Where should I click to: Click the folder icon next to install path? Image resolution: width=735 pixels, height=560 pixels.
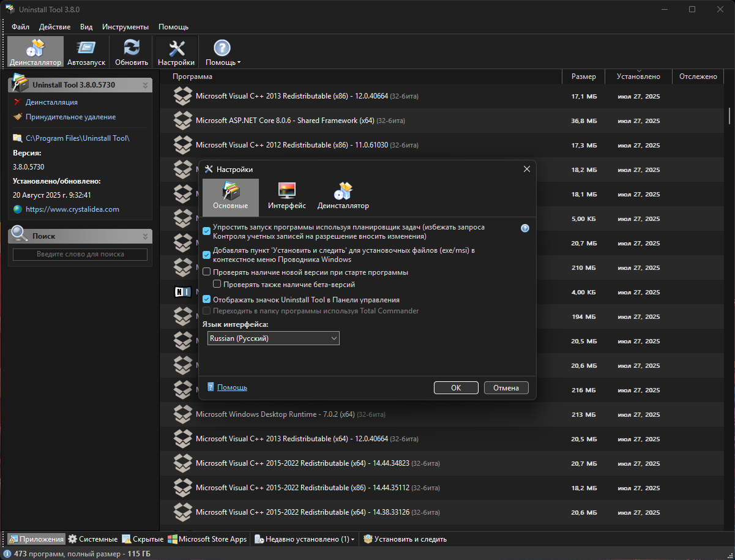[x=17, y=138]
